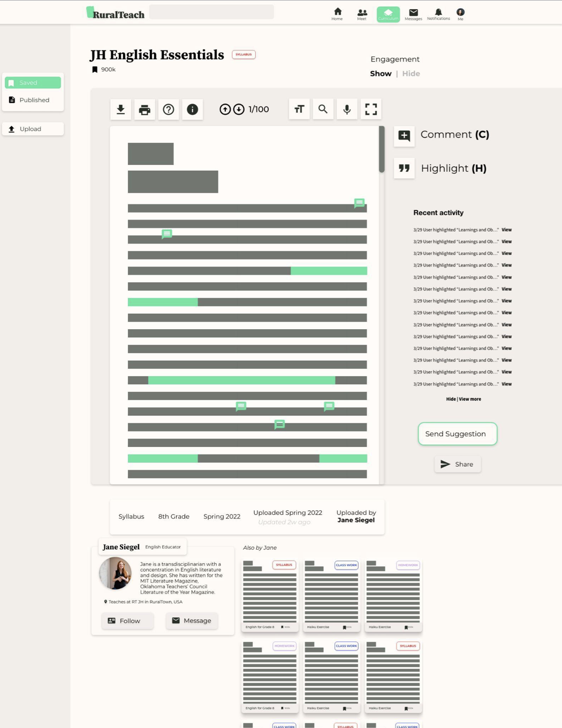
Task: Click the print icon in the toolbar
Action: tap(145, 109)
